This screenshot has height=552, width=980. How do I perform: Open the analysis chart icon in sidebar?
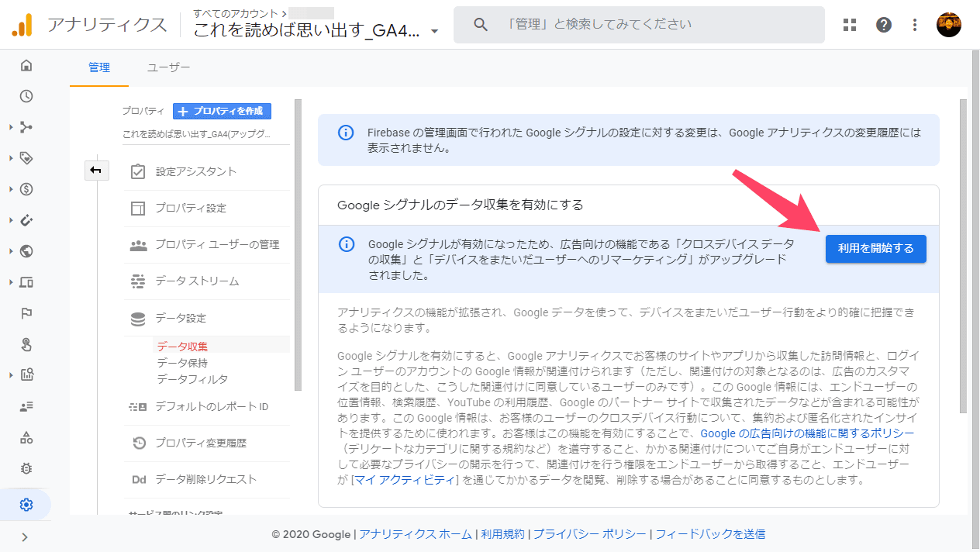[26, 375]
